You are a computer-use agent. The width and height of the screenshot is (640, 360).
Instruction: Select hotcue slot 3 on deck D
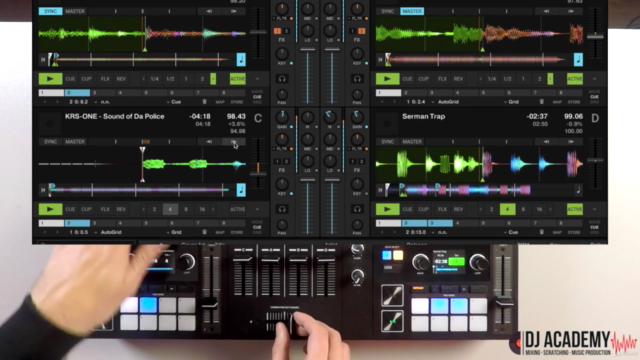pyautogui.click(x=440, y=223)
